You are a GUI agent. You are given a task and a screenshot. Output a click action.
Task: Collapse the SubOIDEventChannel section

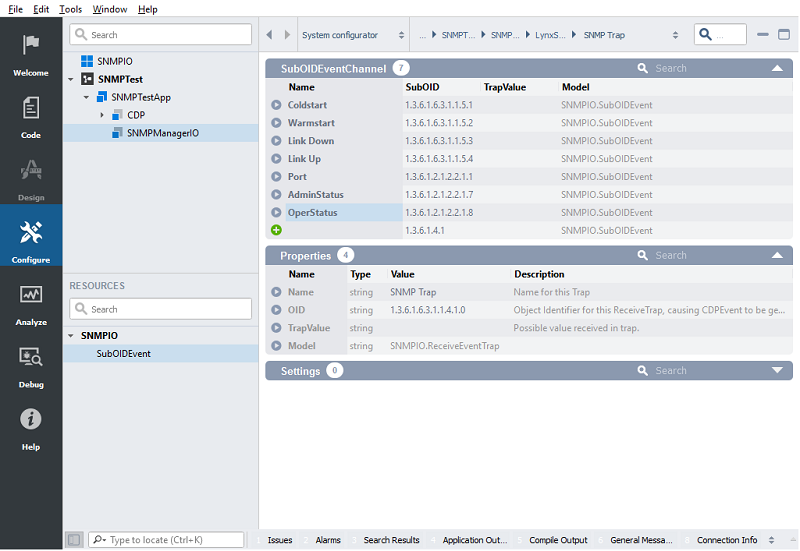(x=777, y=68)
